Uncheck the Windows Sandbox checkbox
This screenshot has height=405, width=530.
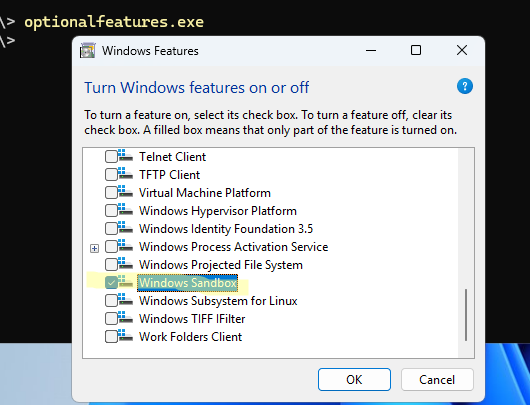coord(111,283)
